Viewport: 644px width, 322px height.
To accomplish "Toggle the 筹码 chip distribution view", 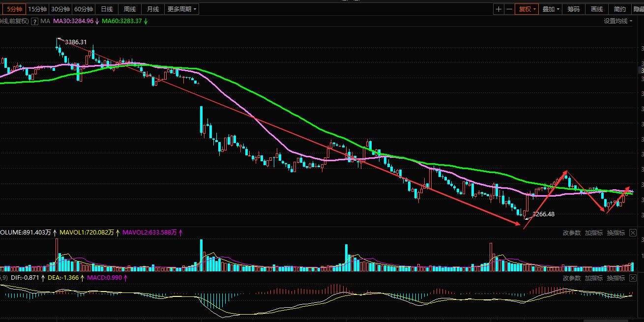I will point(573,9).
